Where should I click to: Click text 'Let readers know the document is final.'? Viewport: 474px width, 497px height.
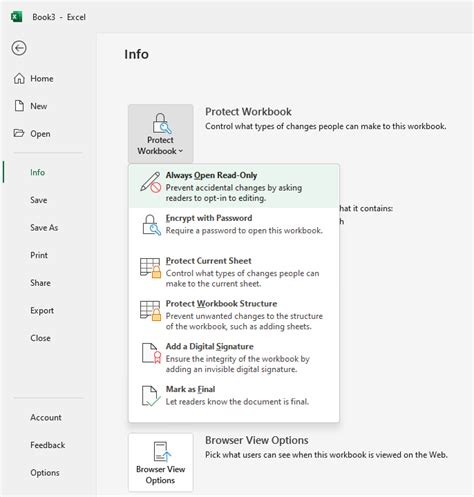(x=237, y=402)
